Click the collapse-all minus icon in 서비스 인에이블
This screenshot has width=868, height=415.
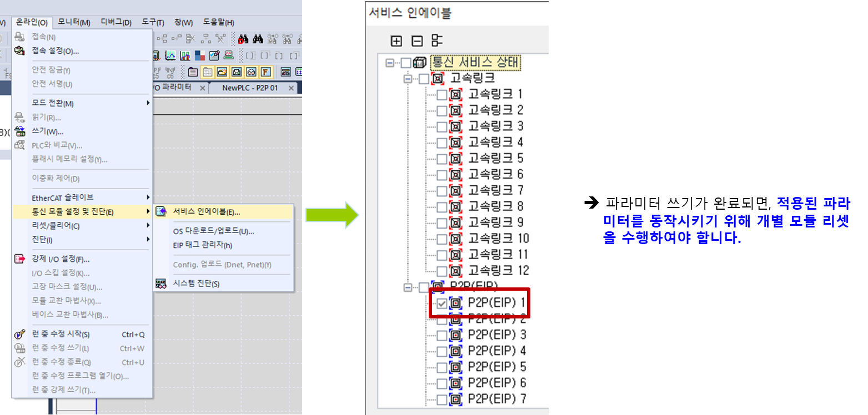[417, 41]
